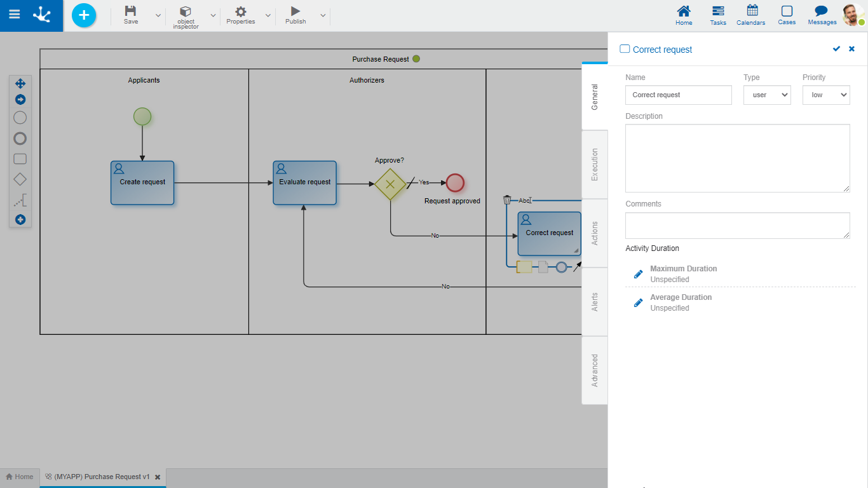Open the Calendars page
The width and height of the screenshot is (868, 488).
tap(752, 15)
